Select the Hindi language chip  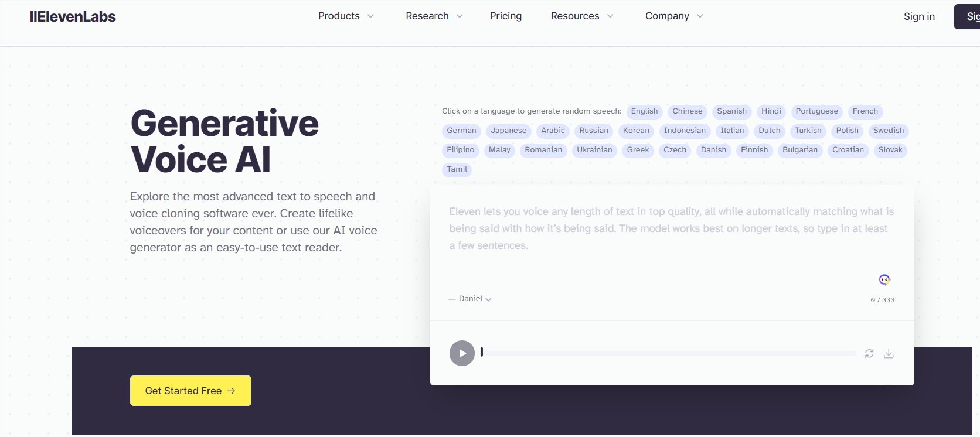(x=771, y=111)
